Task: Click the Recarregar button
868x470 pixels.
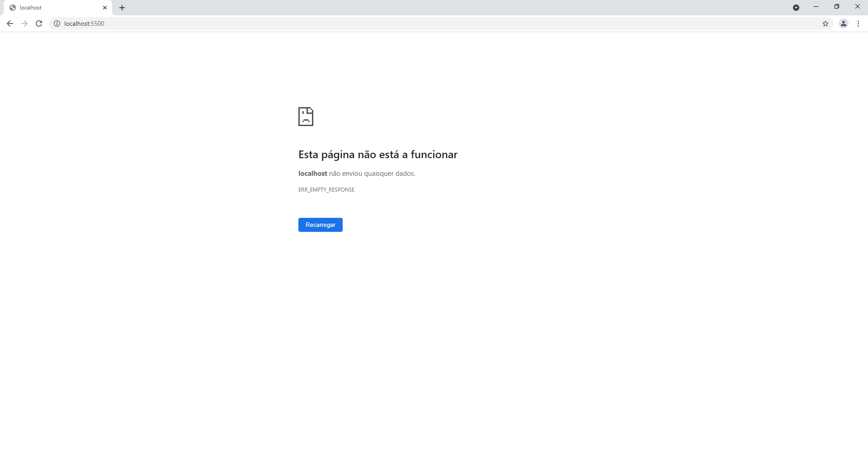Action: 321,225
